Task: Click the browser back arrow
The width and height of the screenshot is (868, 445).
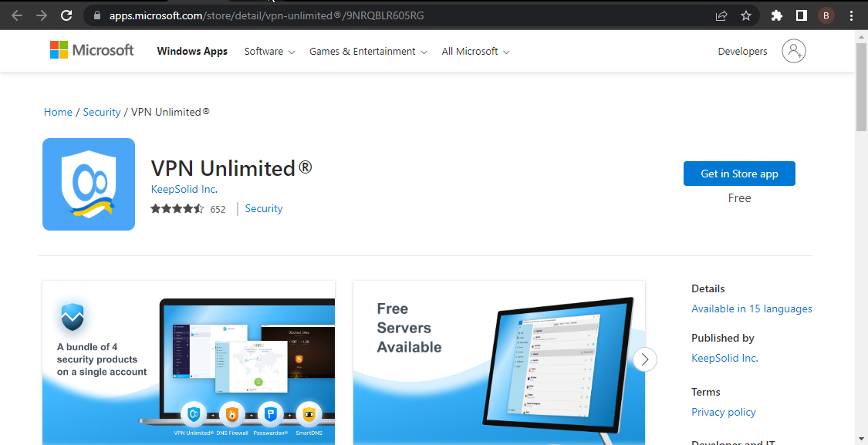Action: tap(17, 15)
